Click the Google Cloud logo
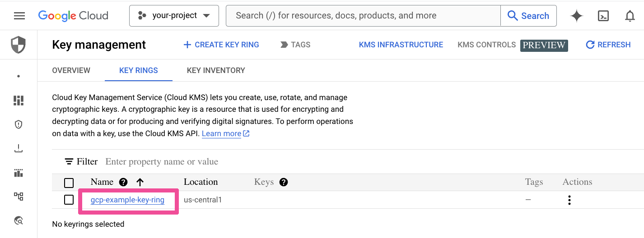This screenshot has height=238, width=644. pos(73,16)
